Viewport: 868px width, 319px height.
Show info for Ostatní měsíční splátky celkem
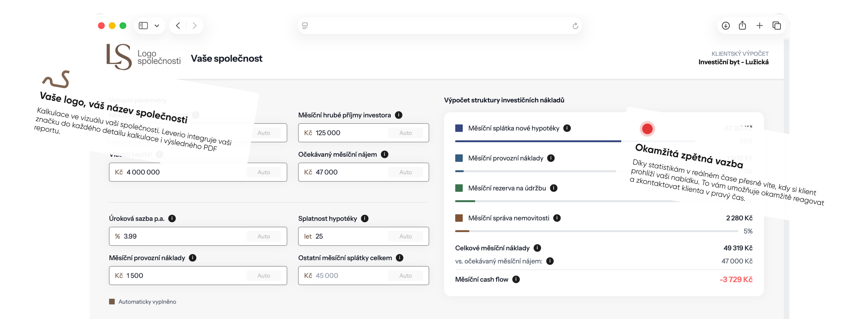pos(400,258)
